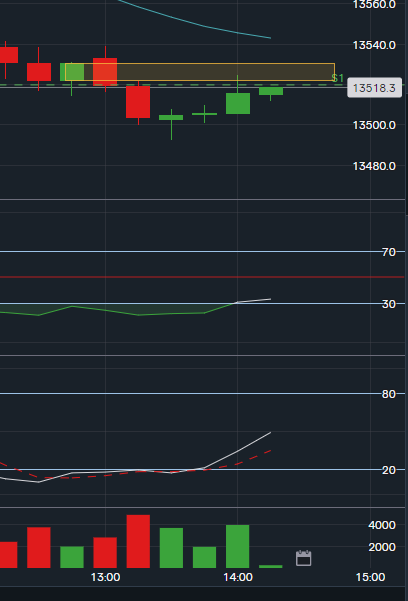Click the tallest red volume bar

138,541
